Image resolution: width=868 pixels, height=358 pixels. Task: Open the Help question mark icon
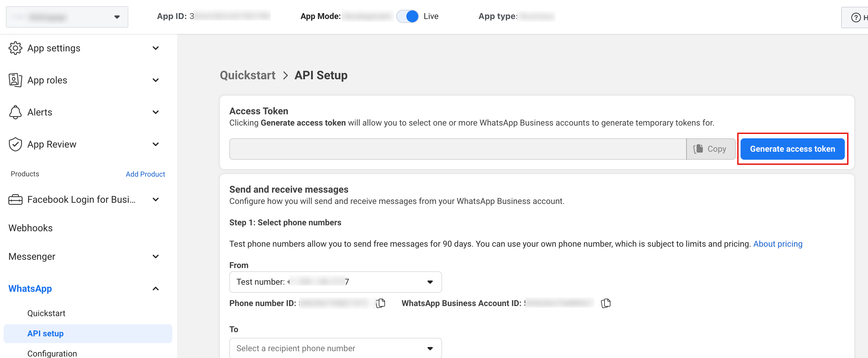coord(856,17)
